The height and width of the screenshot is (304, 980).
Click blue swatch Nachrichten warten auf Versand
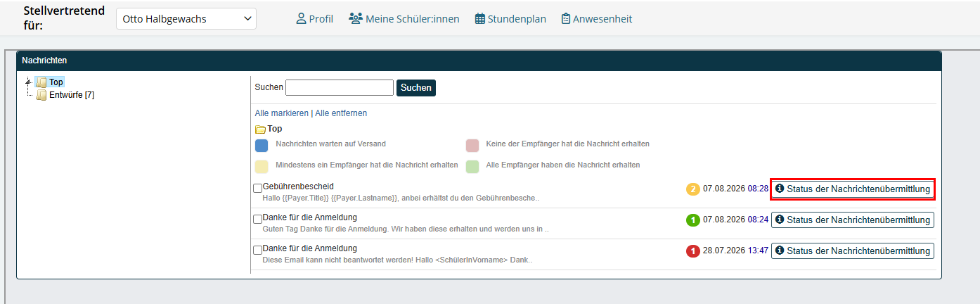point(262,146)
